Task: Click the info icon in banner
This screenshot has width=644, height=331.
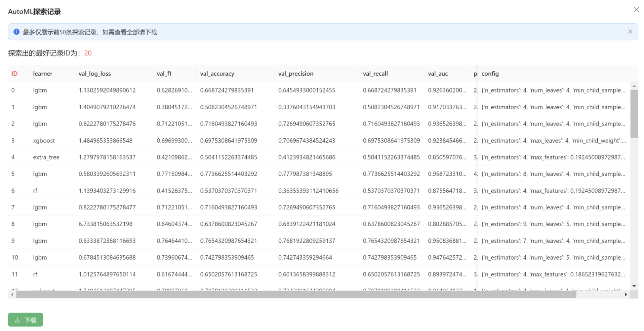Action: (x=16, y=32)
